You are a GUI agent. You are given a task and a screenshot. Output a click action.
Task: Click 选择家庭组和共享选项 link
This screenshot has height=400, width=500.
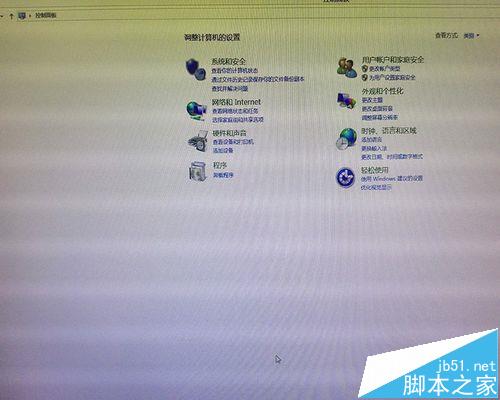tap(238, 119)
